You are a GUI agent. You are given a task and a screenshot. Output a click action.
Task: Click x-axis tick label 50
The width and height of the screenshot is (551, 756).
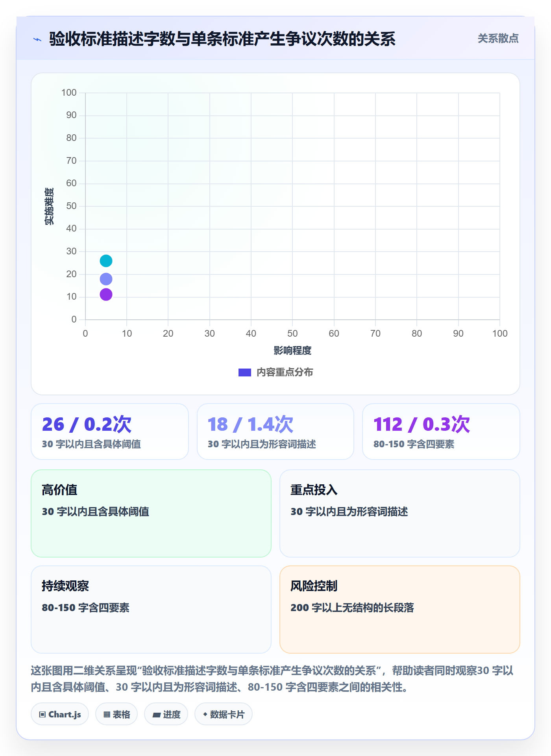point(292,334)
